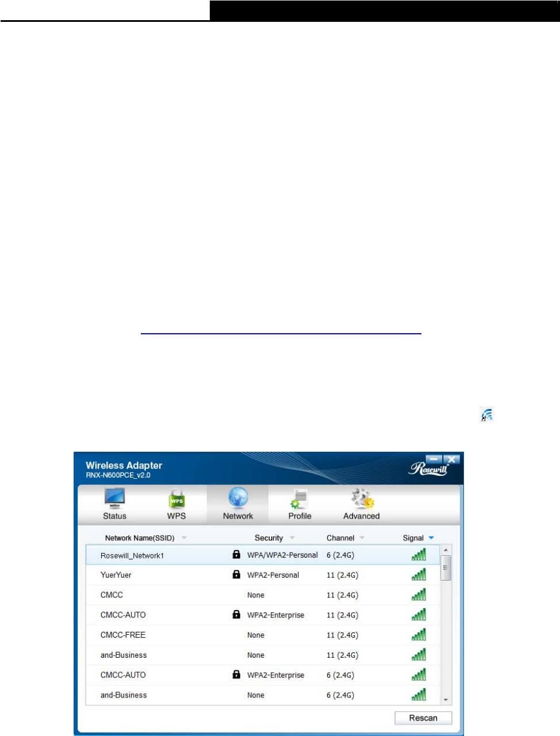Click signal bars of CMCC-AUTO channel 6
The height and width of the screenshot is (736, 560).
coord(419,674)
